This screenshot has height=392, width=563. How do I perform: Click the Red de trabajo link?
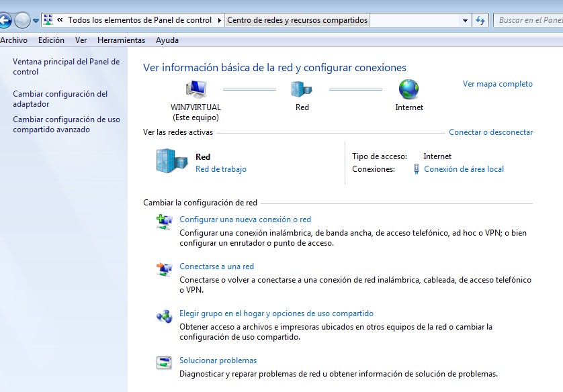click(220, 169)
